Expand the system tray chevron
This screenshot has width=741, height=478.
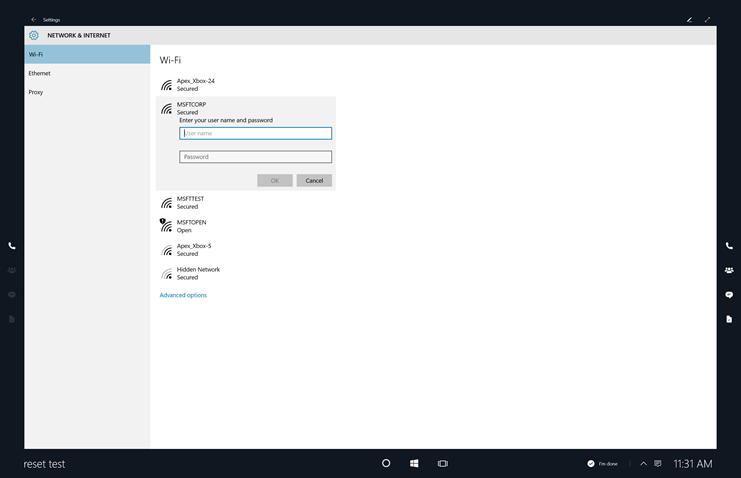click(643, 464)
